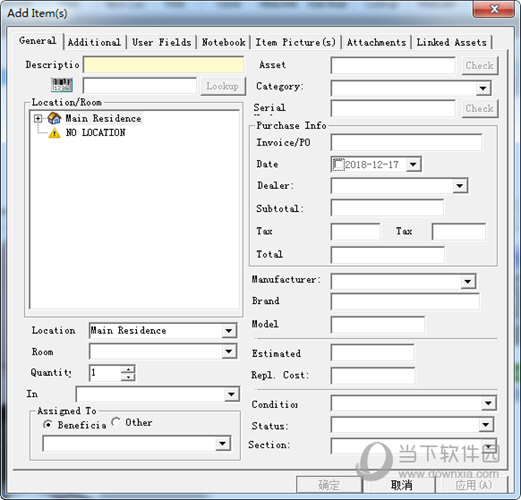Open the Room dropdown
The image size is (521, 500).
pos(229,351)
